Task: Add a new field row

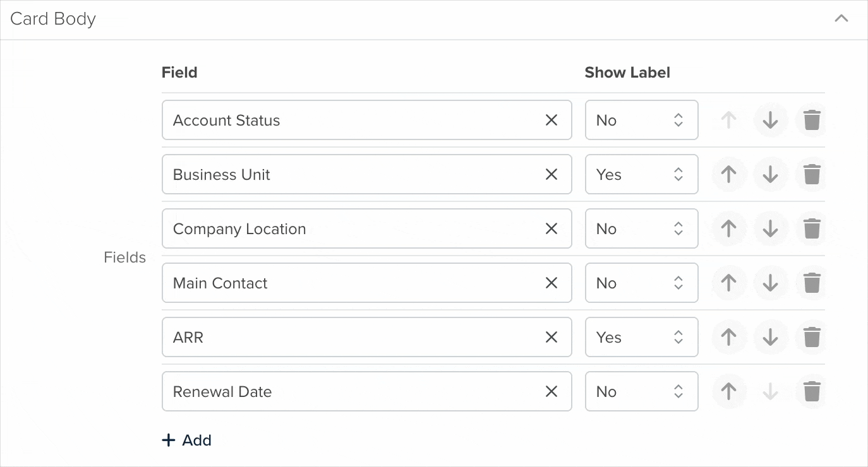Action: (186, 440)
